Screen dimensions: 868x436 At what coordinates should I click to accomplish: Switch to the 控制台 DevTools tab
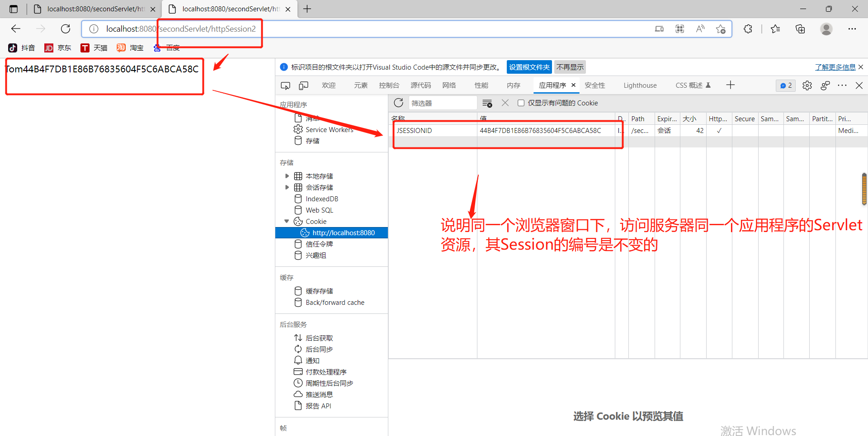[x=389, y=85]
